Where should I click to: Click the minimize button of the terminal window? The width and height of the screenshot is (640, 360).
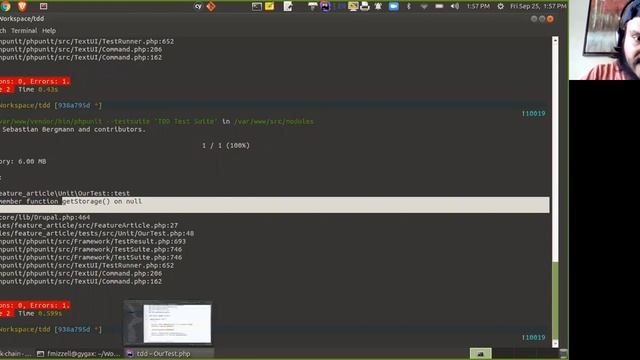tap(533, 19)
